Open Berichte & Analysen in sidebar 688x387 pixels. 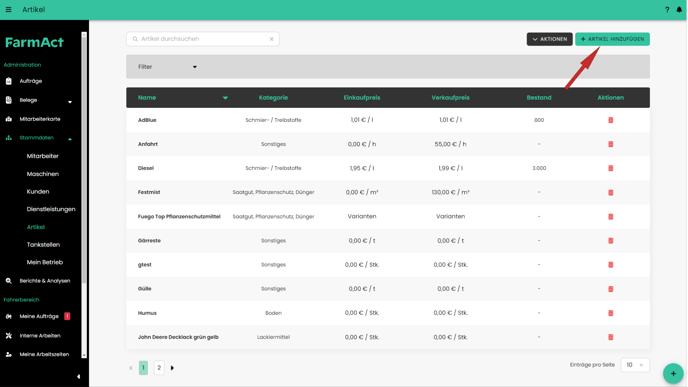coord(44,281)
